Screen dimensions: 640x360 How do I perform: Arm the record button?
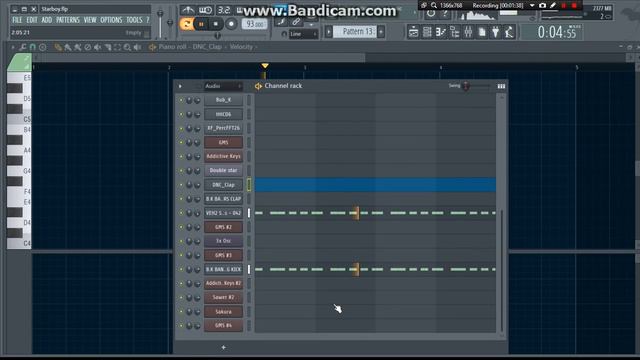[x=231, y=24]
